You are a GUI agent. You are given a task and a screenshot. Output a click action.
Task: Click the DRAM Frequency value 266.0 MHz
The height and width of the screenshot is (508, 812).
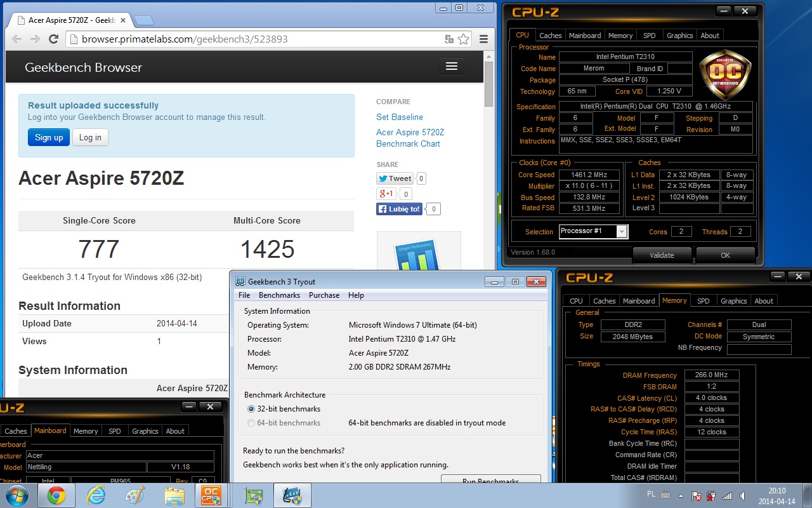pyautogui.click(x=711, y=375)
